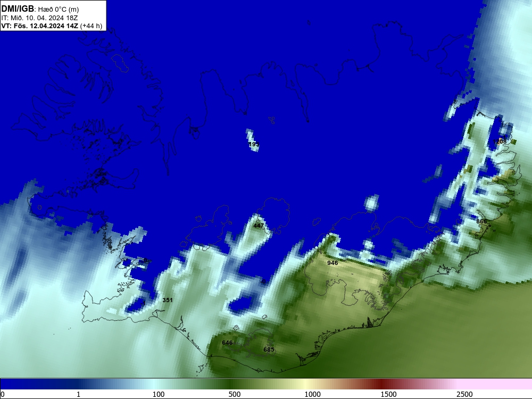The width and height of the screenshot is (532, 399).
Task: Click the 1208 value on the map
Action: click(500, 142)
